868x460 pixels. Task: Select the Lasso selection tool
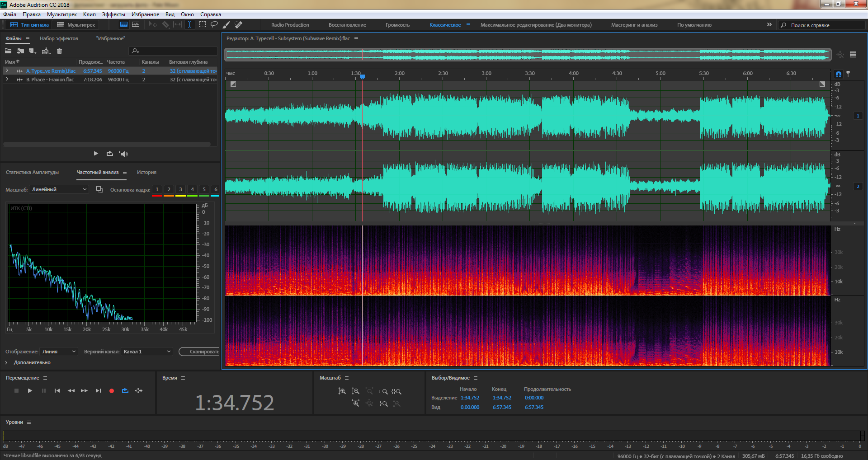point(214,25)
